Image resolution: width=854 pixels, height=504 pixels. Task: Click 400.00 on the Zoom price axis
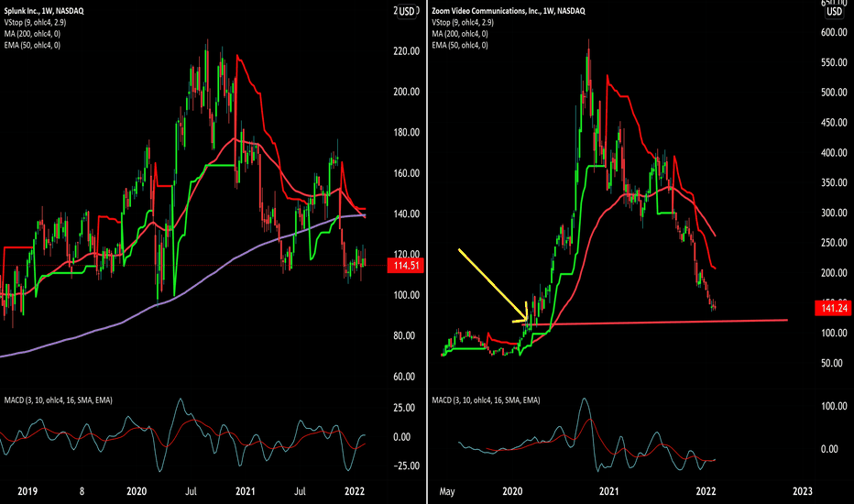[x=834, y=153]
